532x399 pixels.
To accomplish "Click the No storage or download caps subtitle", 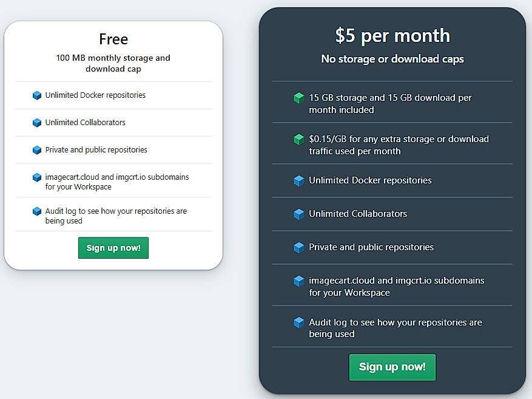I will click(x=392, y=59).
